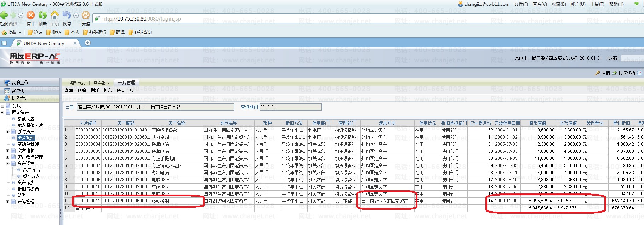This screenshot has width=644, height=225.
Task: Open the 工具(T) menu
Action: [x=597, y=4]
